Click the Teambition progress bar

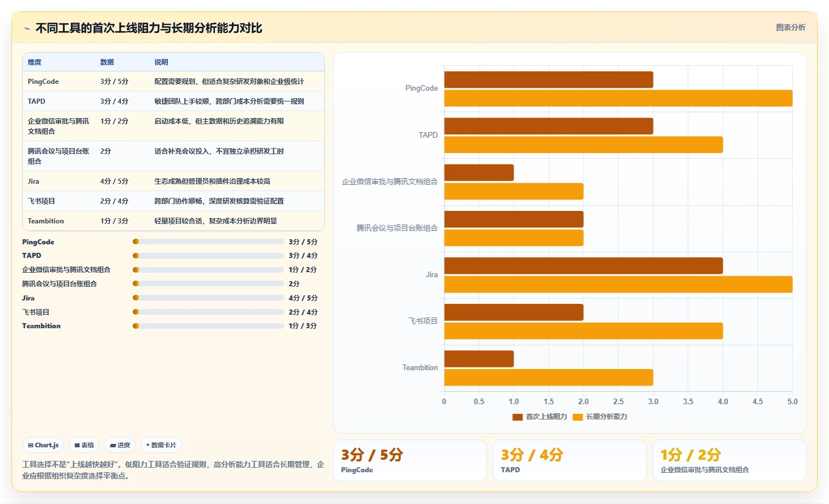coord(208,326)
